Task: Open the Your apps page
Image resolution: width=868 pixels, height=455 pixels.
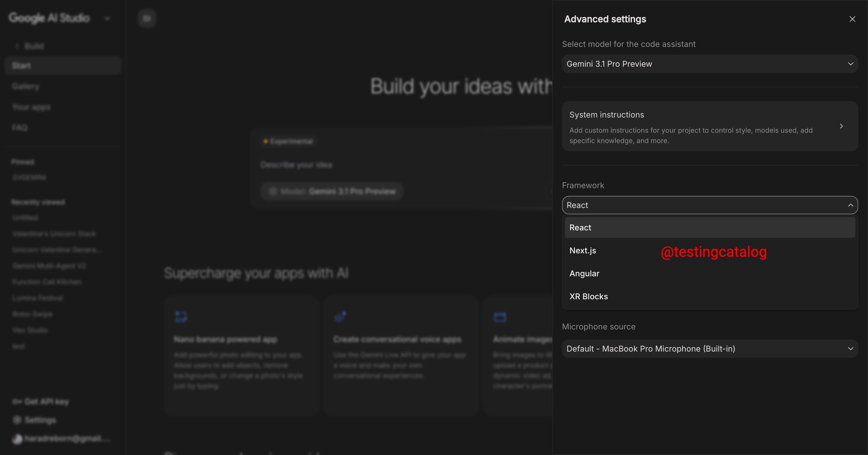Action: tap(31, 107)
